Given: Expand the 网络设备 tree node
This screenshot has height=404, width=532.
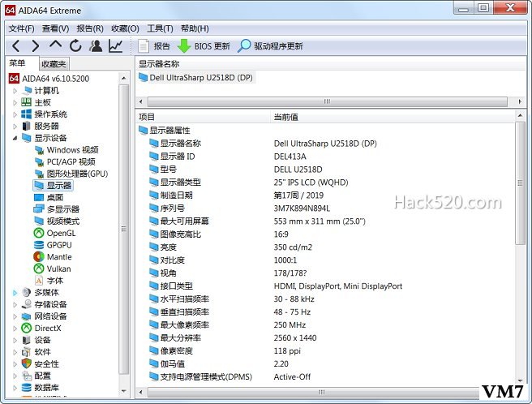Looking at the screenshot, I should (15, 316).
